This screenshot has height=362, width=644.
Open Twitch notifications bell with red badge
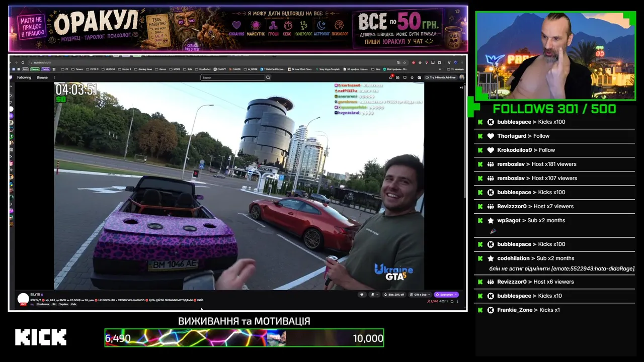pyautogui.click(x=391, y=77)
